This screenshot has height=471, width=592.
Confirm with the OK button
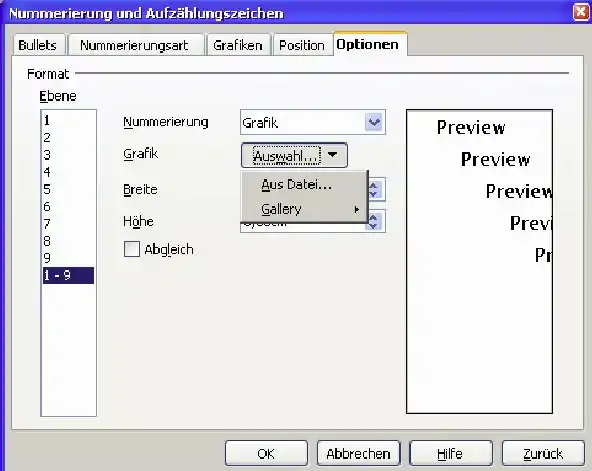(266, 453)
